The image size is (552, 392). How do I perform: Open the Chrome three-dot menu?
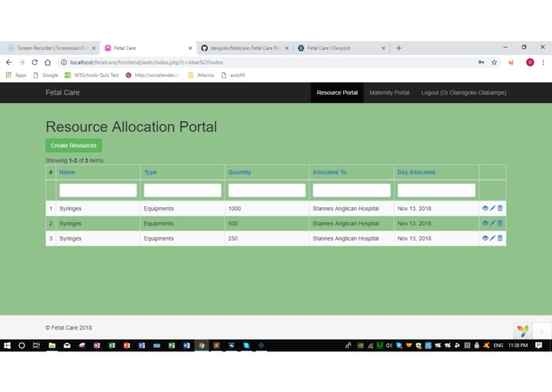click(x=543, y=62)
